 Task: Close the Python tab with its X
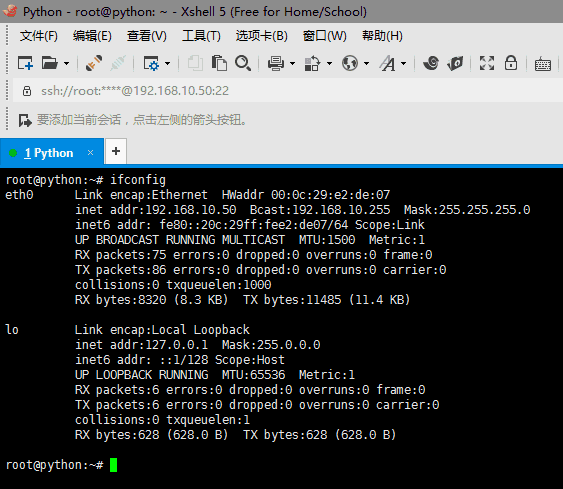(x=90, y=153)
